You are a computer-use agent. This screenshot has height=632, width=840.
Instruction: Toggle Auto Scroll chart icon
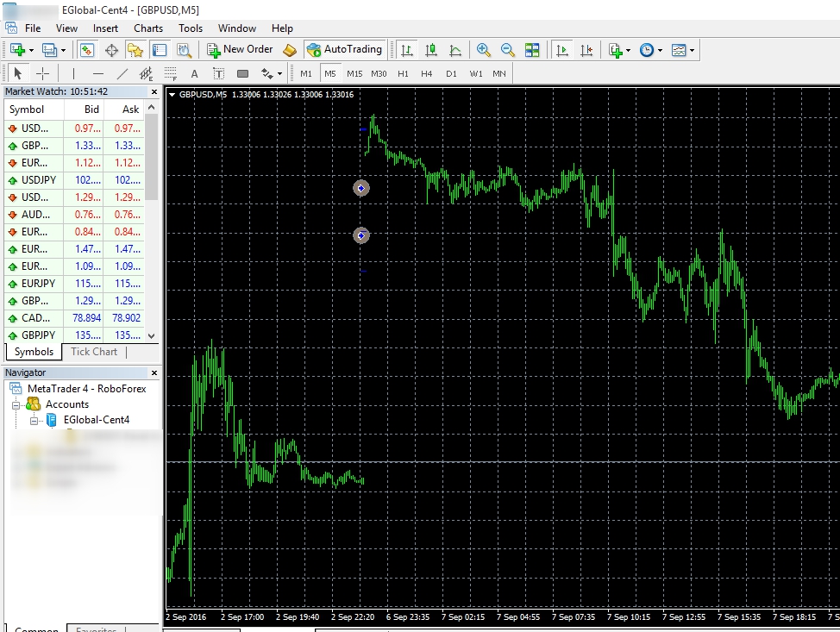562,50
